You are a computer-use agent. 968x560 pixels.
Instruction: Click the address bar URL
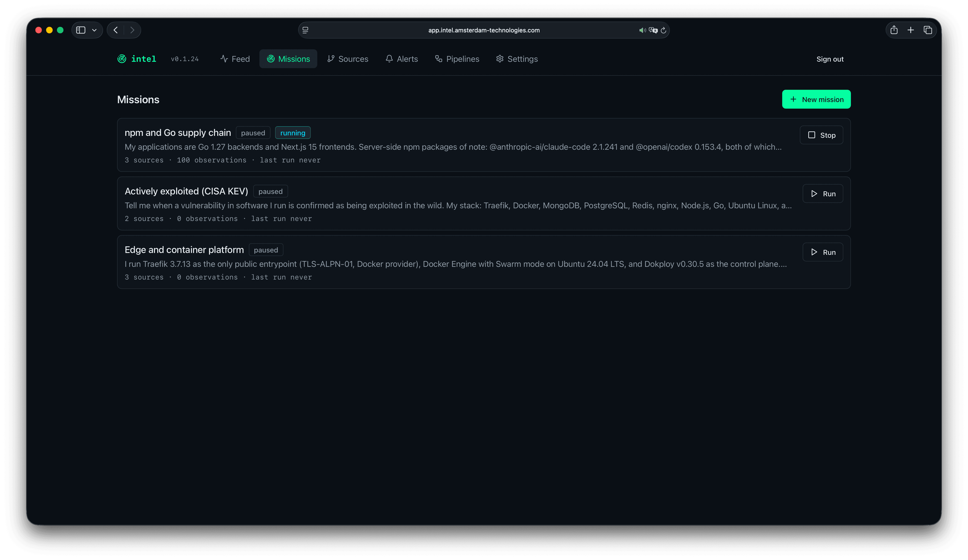[484, 30]
